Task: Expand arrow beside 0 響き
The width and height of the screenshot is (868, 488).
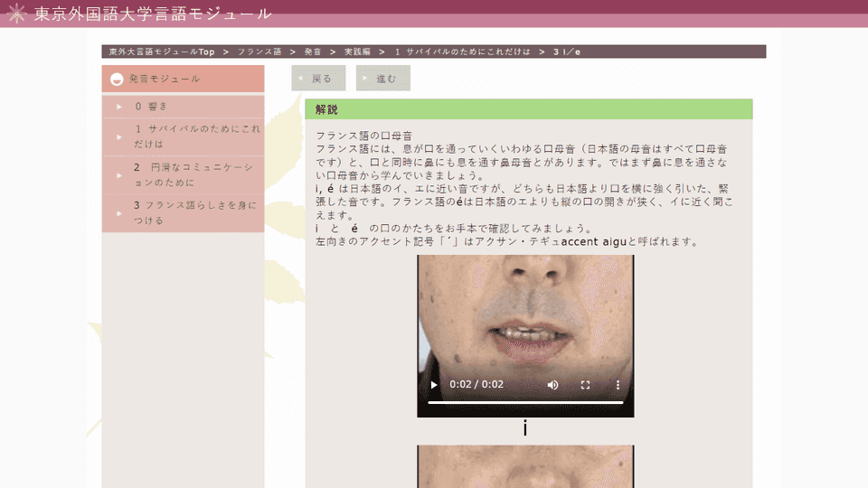Action: point(119,107)
